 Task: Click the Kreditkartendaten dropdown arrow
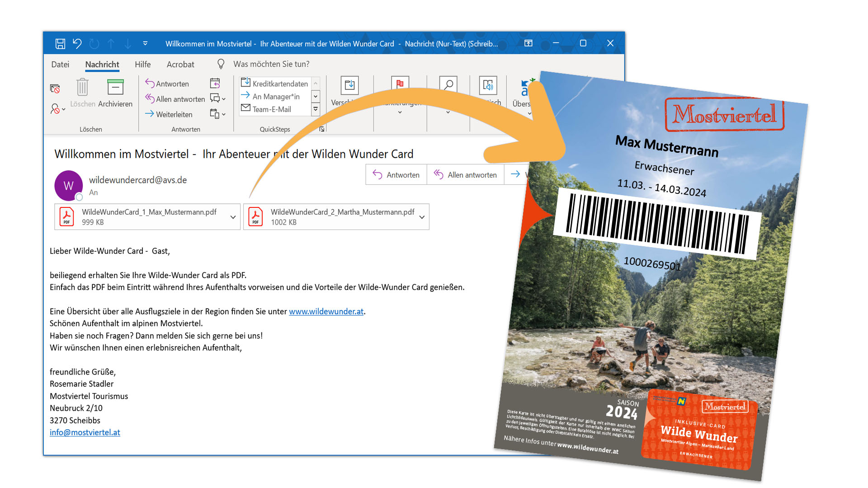pyautogui.click(x=319, y=84)
